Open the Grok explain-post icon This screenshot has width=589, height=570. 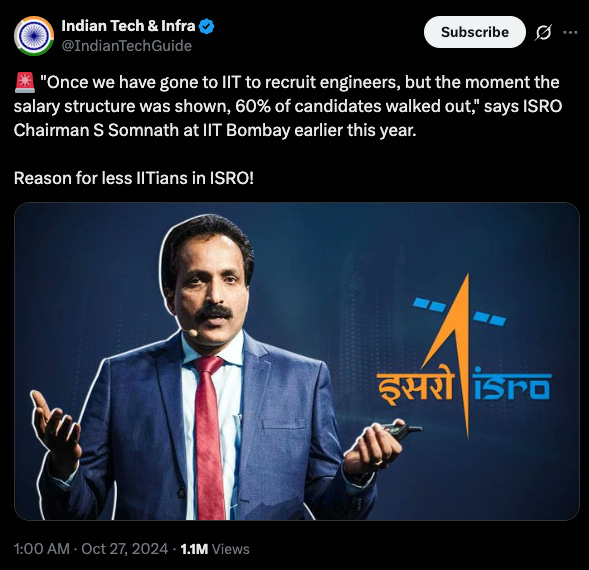(x=544, y=32)
